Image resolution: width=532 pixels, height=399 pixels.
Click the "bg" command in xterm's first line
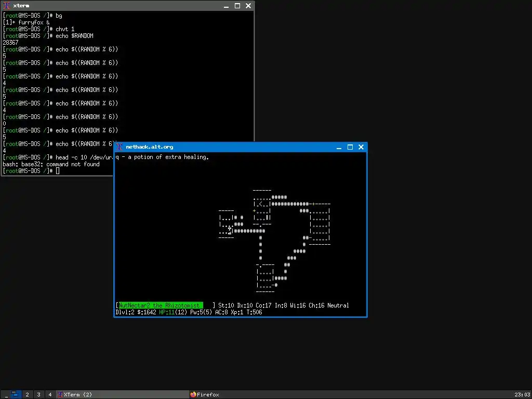(x=59, y=16)
